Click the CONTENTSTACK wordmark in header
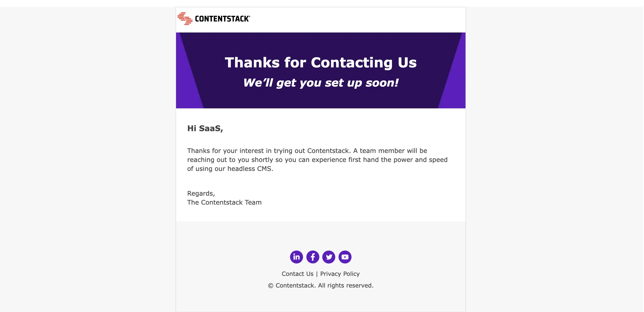The image size is (644, 312). click(222, 19)
